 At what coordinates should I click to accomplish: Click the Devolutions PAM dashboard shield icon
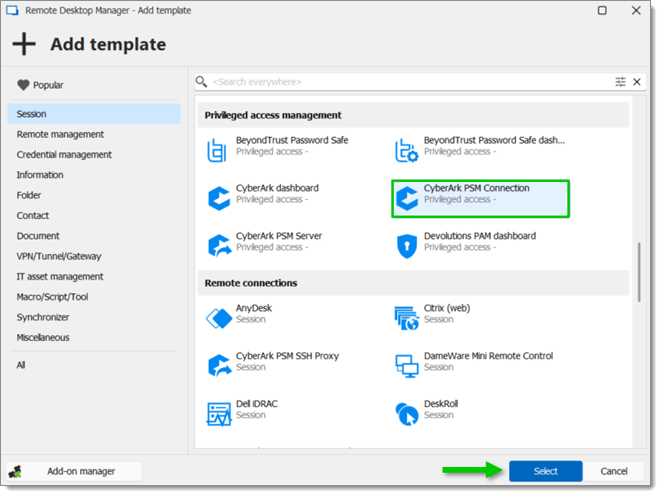pos(407,246)
